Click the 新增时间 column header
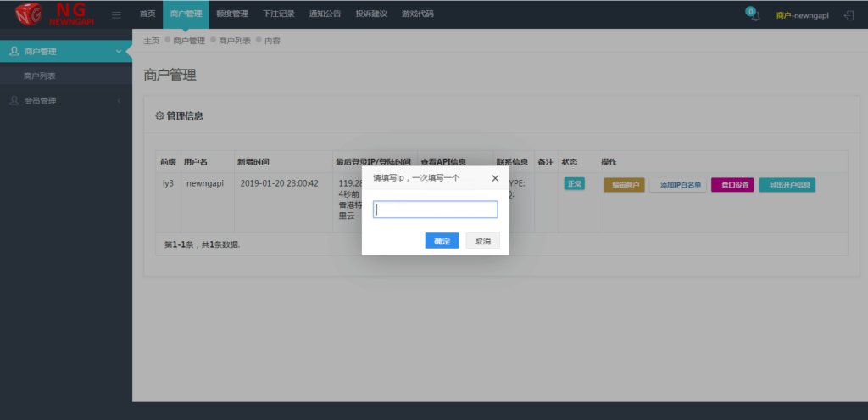Screen dimensions: 868x420 coord(253,162)
